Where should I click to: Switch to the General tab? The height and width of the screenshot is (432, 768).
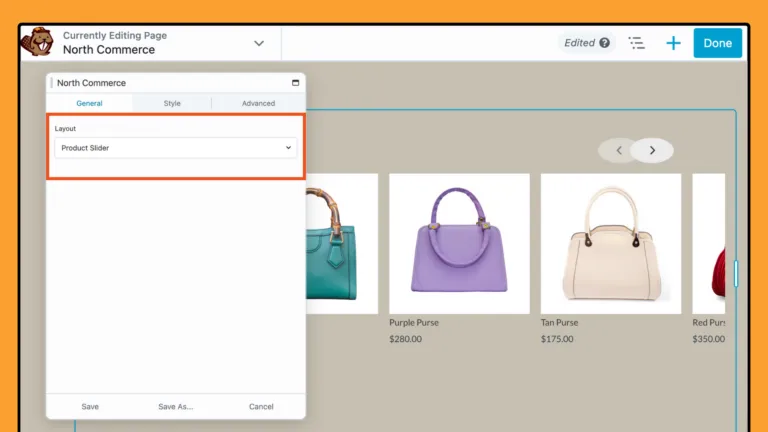coord(89,103)
